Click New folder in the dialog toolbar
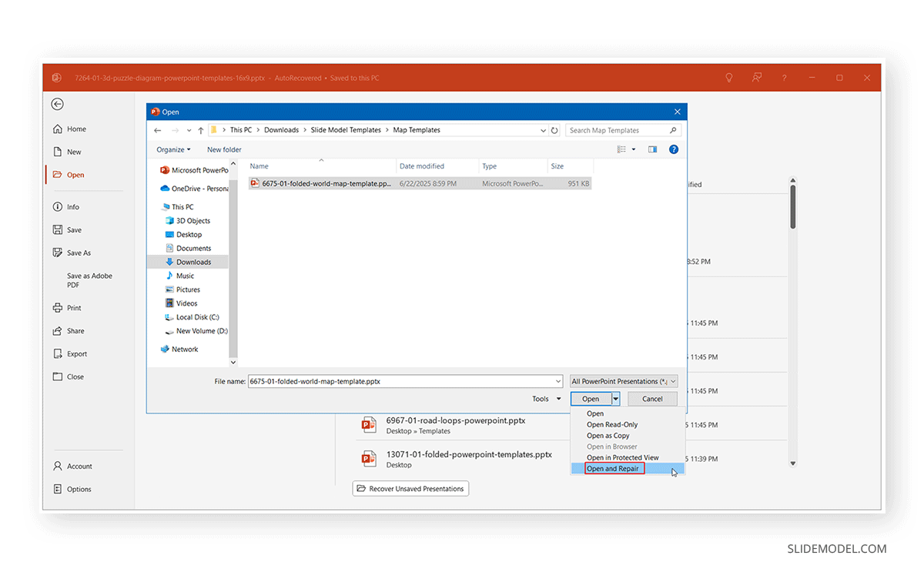The image size is (924, 572). 224,149
